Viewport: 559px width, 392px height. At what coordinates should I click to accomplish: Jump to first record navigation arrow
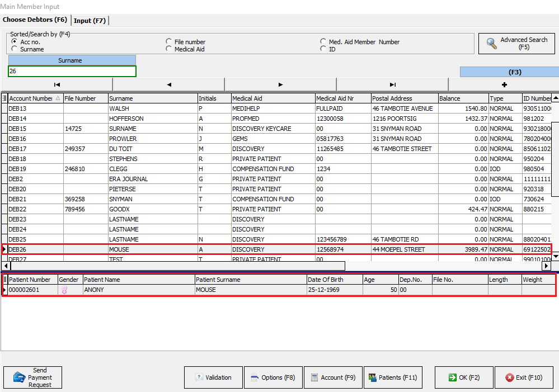point(57,84)
